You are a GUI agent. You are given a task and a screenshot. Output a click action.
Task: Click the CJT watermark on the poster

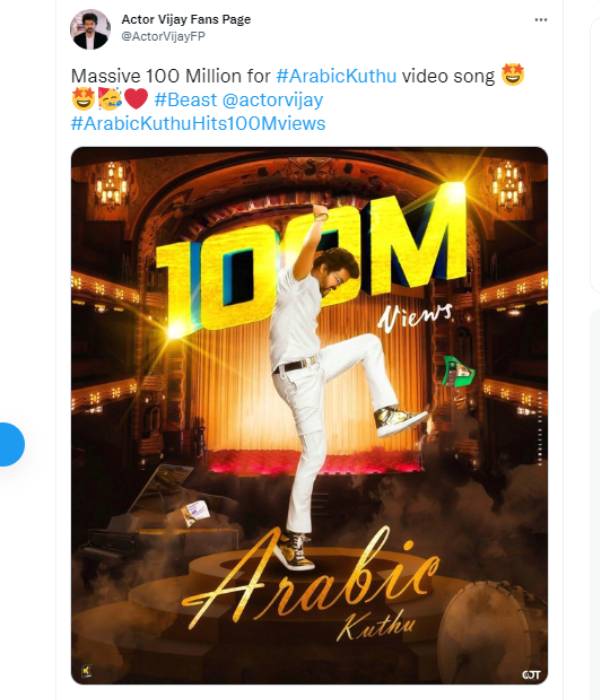pos(531,675)
